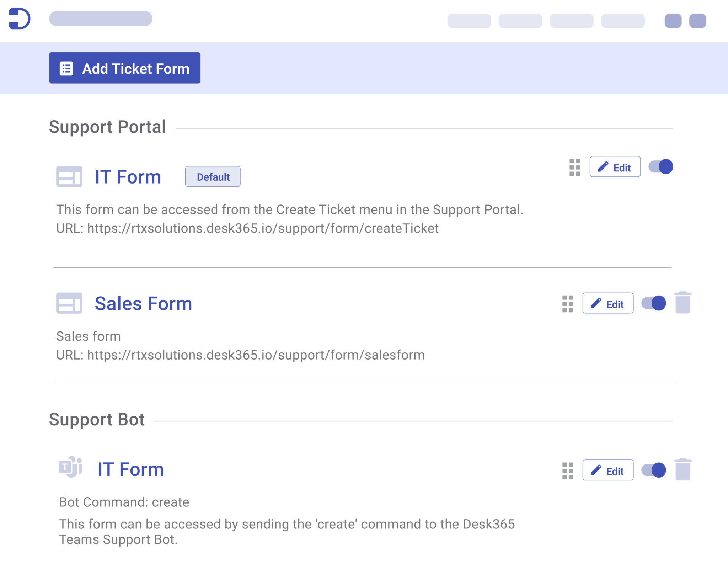728x585 pixels.
Task: Click the salesform URL text under Sales Form
Action: pyautogui.click(x=240, y=355)
